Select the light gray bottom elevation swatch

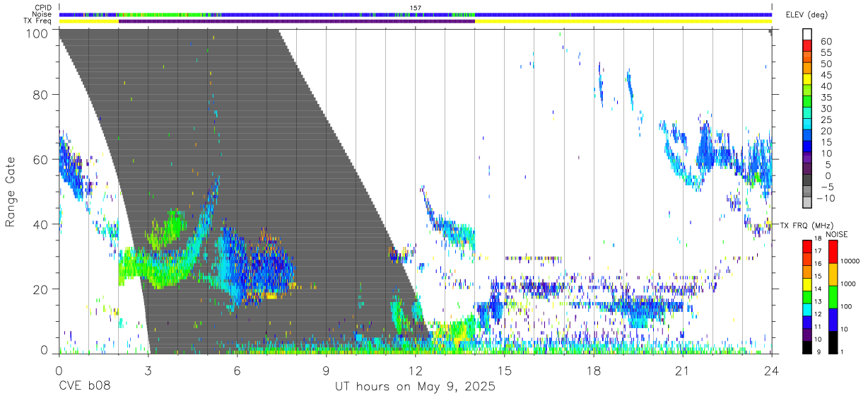click(x=807, y=204)
